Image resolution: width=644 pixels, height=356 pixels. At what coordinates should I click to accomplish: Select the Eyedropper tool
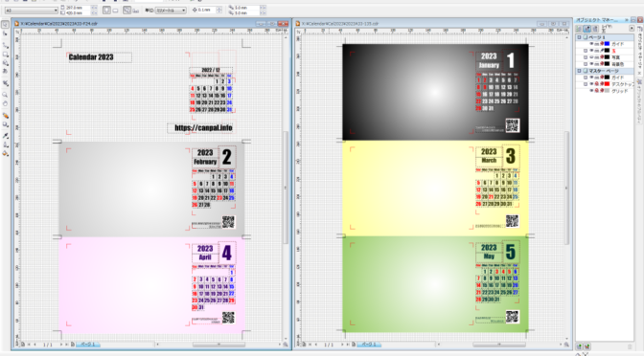pos(6,135)
